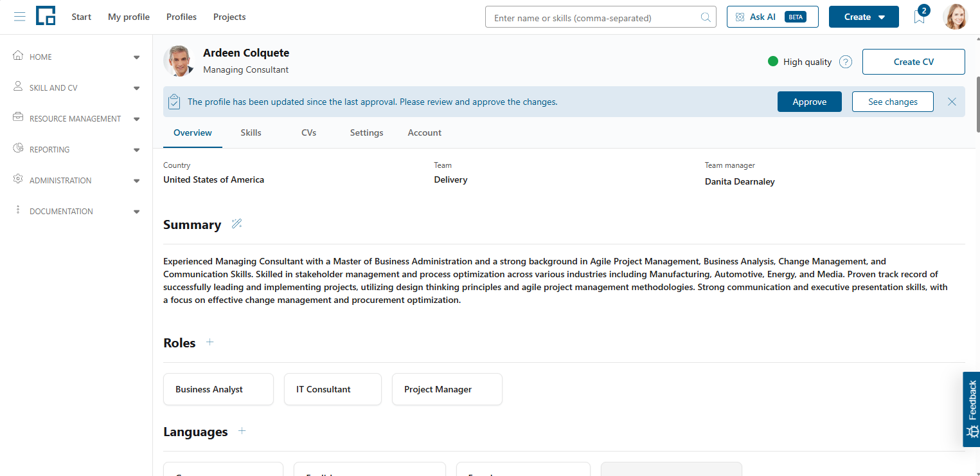
Task: Click the clipboard icon in notification banner
Action: point(174,102)
